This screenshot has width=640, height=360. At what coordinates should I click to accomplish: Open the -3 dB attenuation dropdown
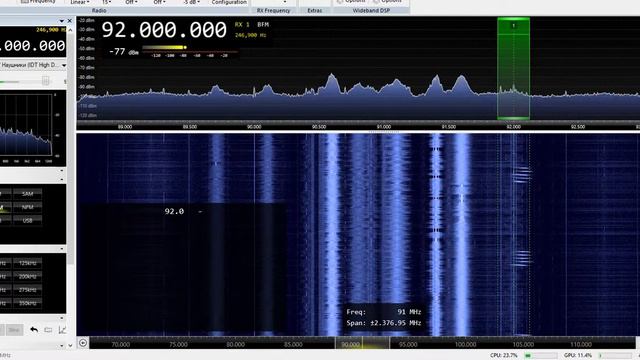pos(191,2)
